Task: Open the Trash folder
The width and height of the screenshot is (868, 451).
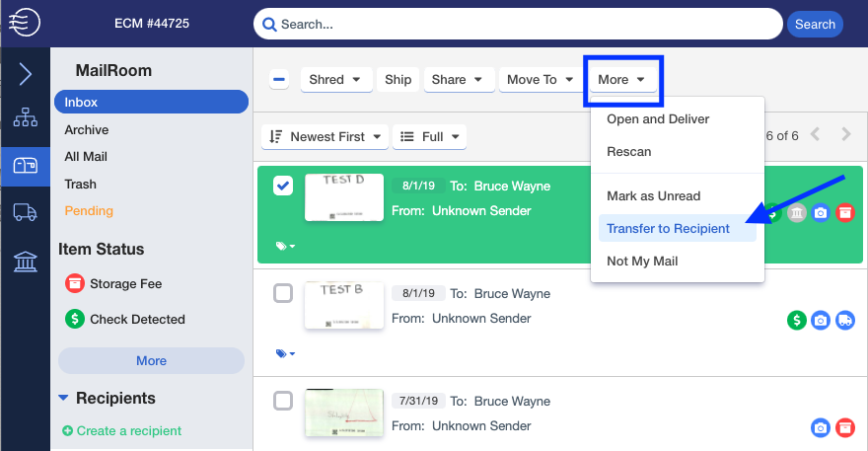Action: [x=80, y=184]
